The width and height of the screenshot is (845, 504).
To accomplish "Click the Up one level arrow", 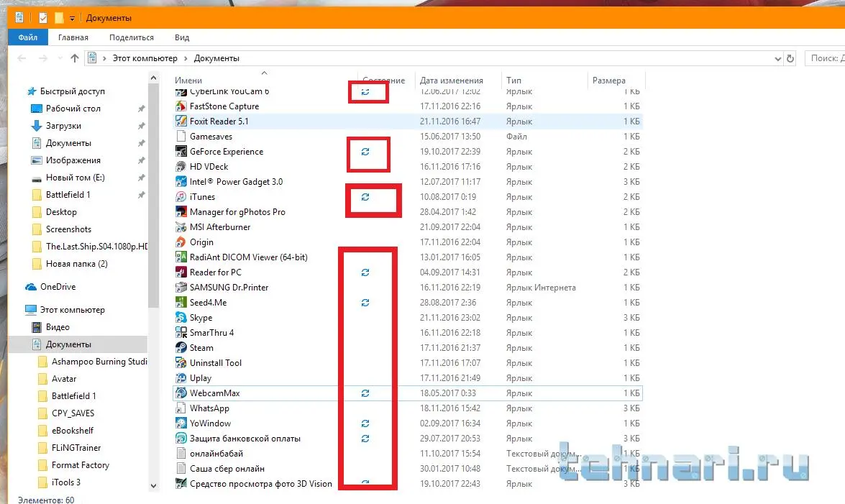I will pyautogui.click(x=74, y=58).
